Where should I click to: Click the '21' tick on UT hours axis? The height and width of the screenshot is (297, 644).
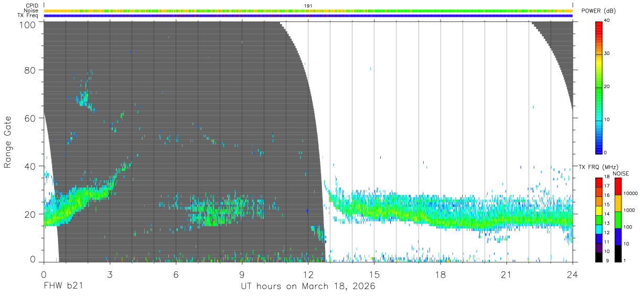(x=507, y=274)
